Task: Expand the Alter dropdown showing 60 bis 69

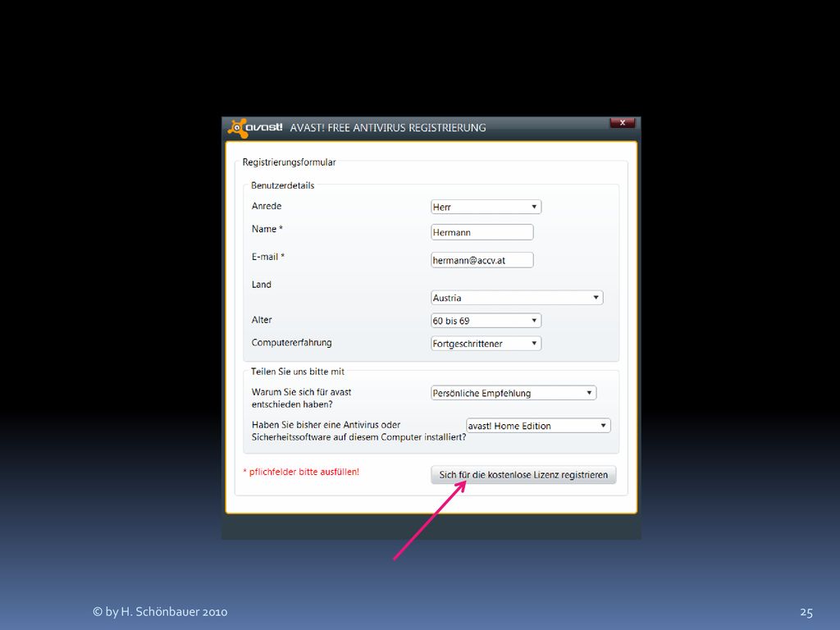Action: (486, 321)
